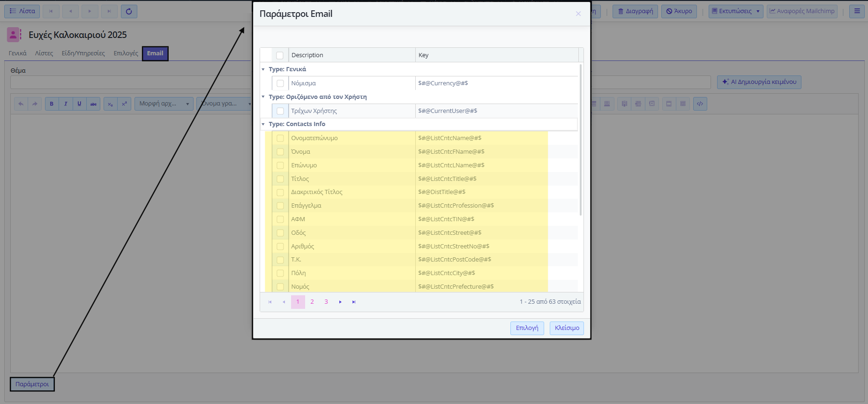Screen dimensions: 868x404
Task: Tick the Τρέχων Χρήστης checkbox
Action: (280, 111)
